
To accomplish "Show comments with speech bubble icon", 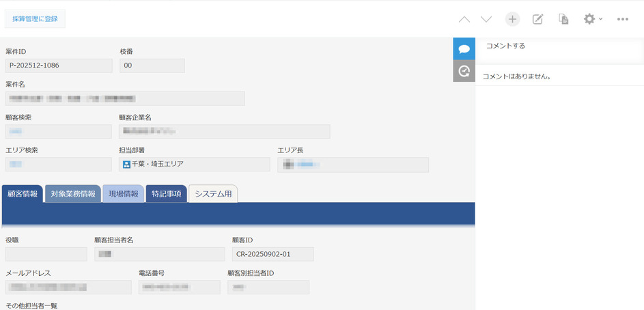I will coord(464,49).
